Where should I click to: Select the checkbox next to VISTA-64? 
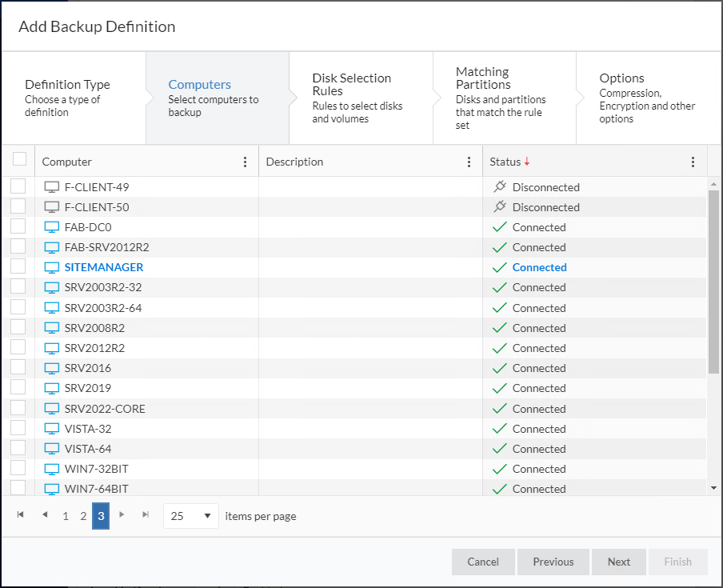point(18,449)
